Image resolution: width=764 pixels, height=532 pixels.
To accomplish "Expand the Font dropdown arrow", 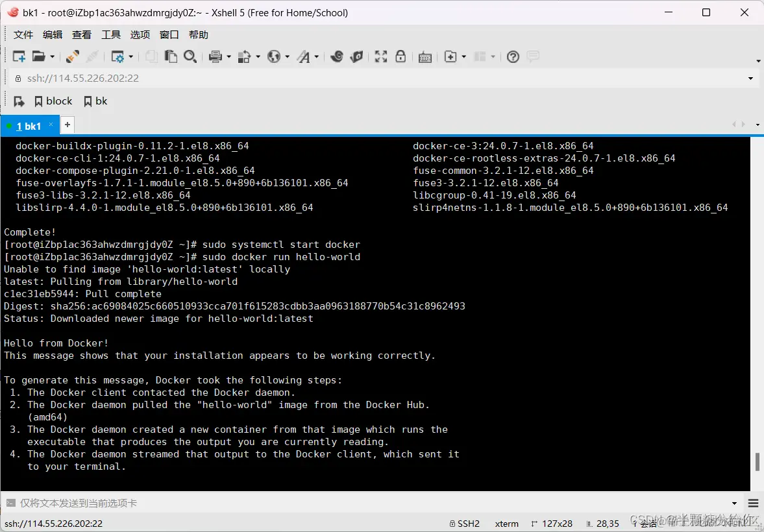I will (x=317, y=57).
